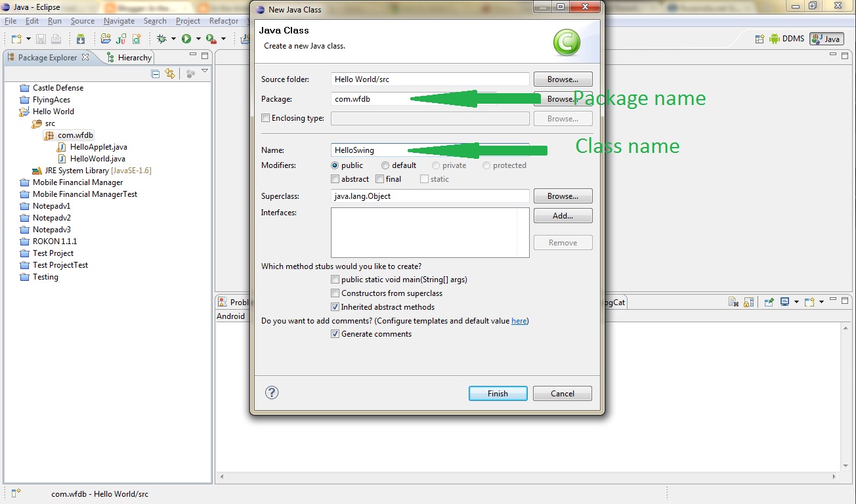The width and height of the screenshot is (856, 504).
Task: Toggle Link with Editor in Package Explorer
Action: pyautogui.click(x=170, y=73)
